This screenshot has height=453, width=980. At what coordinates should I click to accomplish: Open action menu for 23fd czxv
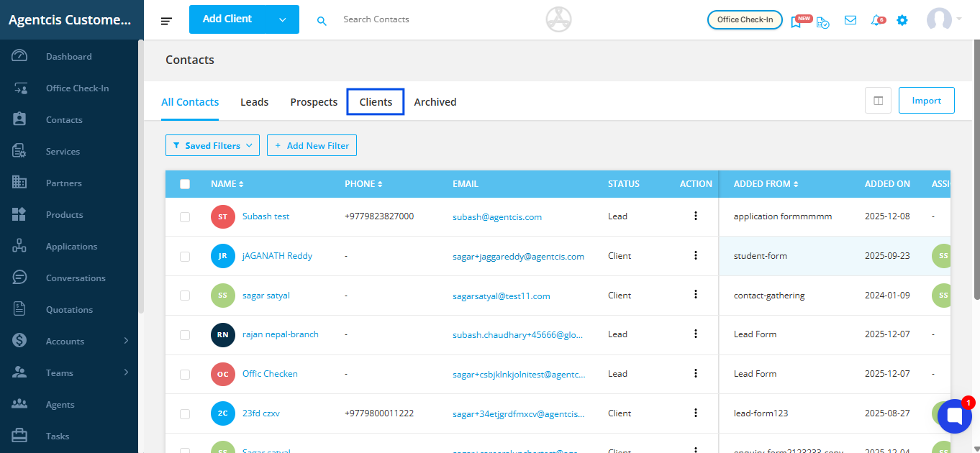click(x=696, y=413)
